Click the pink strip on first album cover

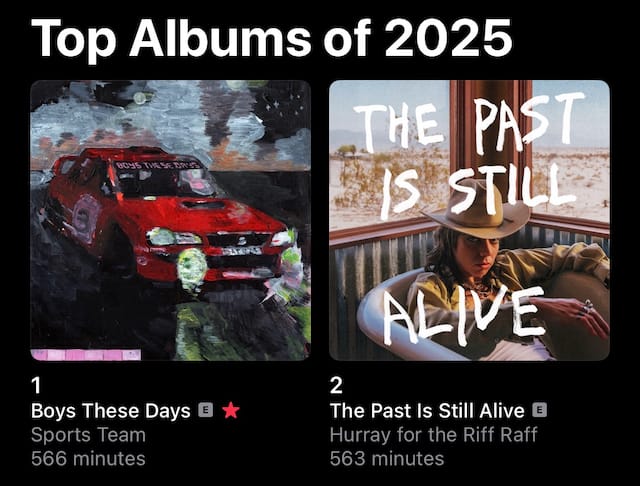86,355
